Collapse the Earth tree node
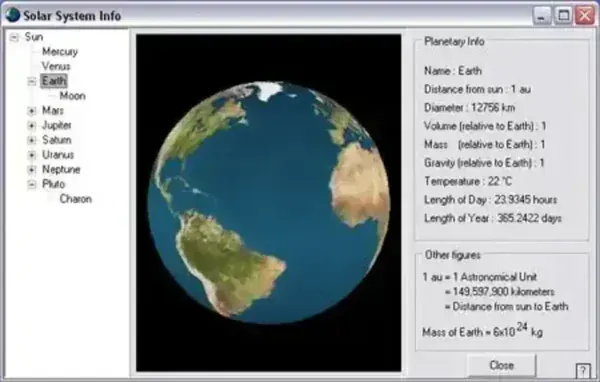Image resolution: width=600 pixels, height=382 pixels. pyautogui.click(x=32, y=82)
